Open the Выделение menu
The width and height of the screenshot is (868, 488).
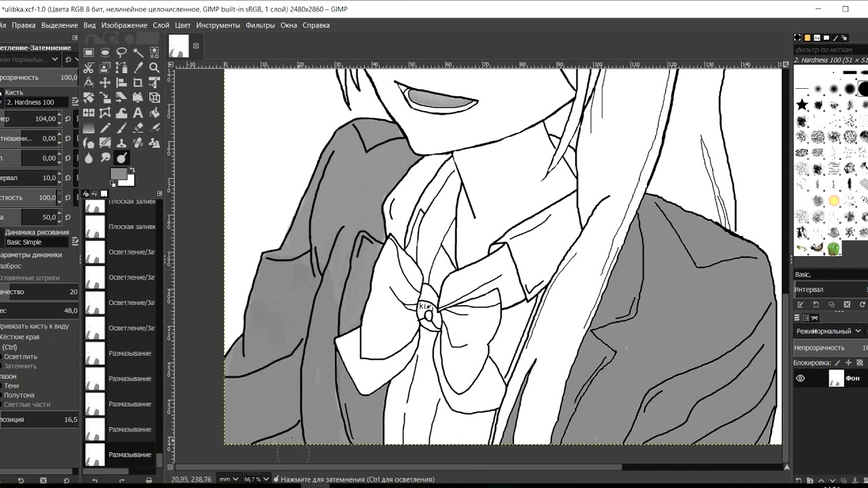click(60, 25)
